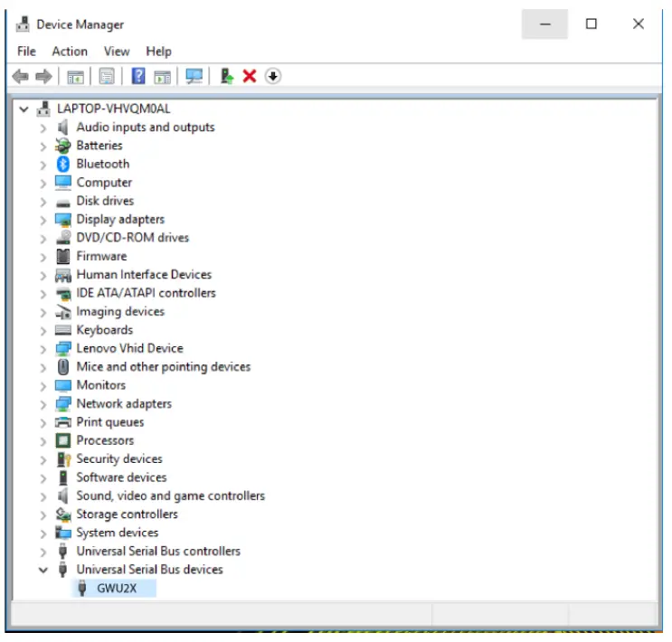The height and width of the screenshot is (642, 672).
Task: Click the Device Manager title bar icon
Action: (x=23, y=24)
